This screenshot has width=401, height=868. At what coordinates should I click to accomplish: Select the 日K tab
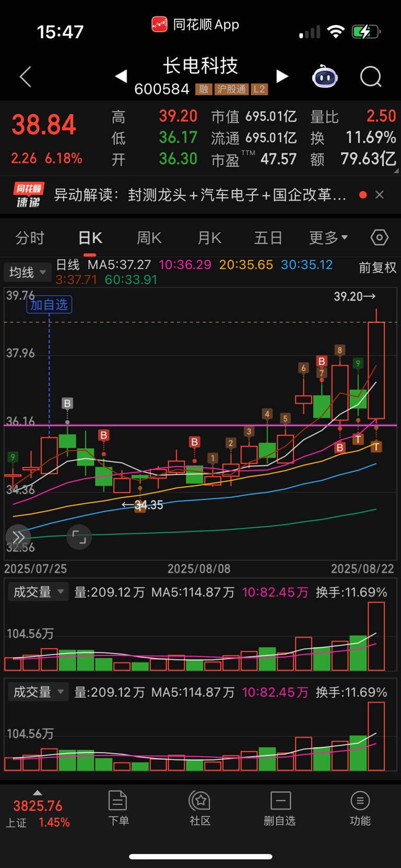point(90,238)
